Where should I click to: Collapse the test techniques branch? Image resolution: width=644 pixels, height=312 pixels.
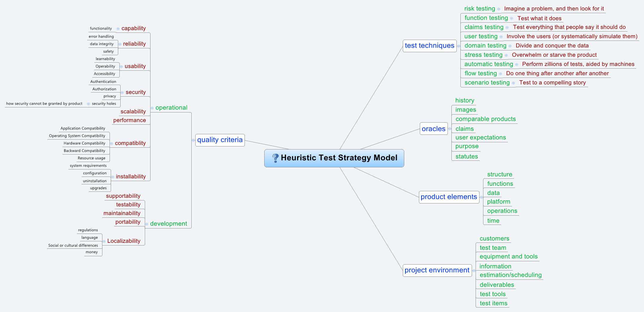tap(459, 46)
